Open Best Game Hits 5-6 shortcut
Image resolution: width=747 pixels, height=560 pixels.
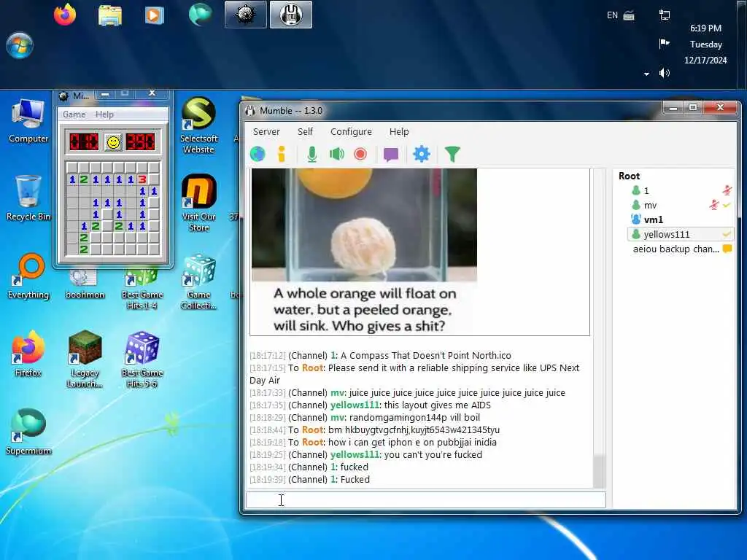pos(142,359)
